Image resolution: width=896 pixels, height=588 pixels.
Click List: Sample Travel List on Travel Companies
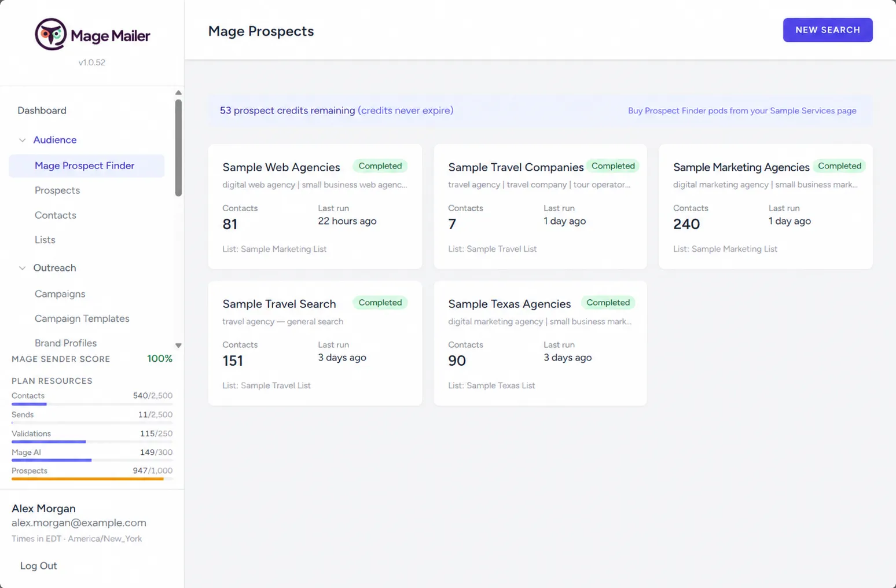[x=493, y=249]
